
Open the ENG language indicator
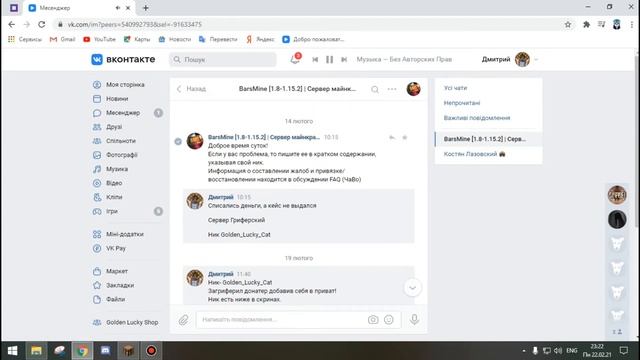[572, 351]
